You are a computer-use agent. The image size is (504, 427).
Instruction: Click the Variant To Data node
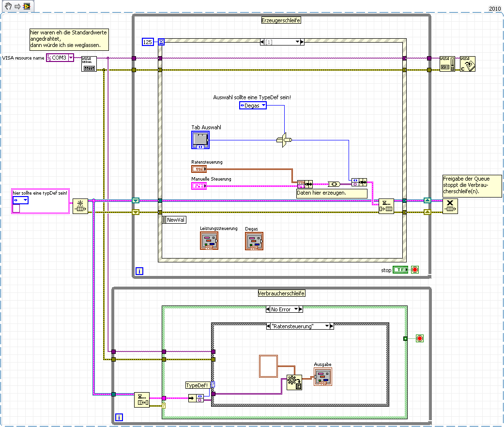[294, 382]
